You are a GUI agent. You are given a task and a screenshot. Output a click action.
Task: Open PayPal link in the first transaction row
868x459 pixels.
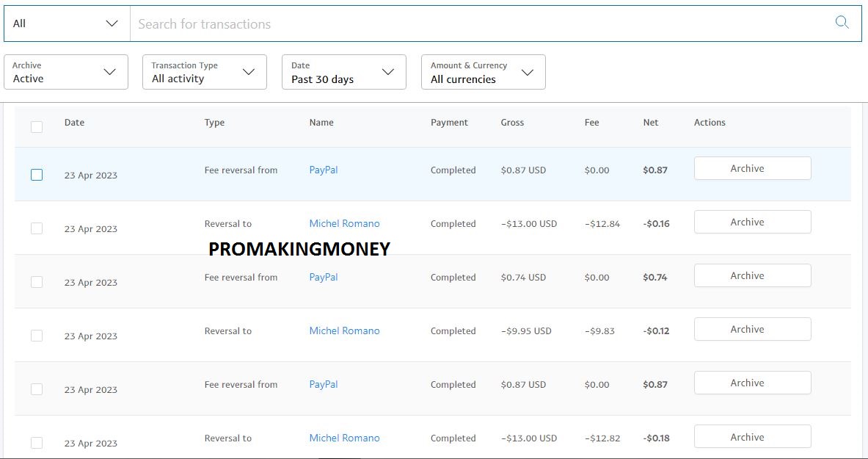[x=324, y=170]
